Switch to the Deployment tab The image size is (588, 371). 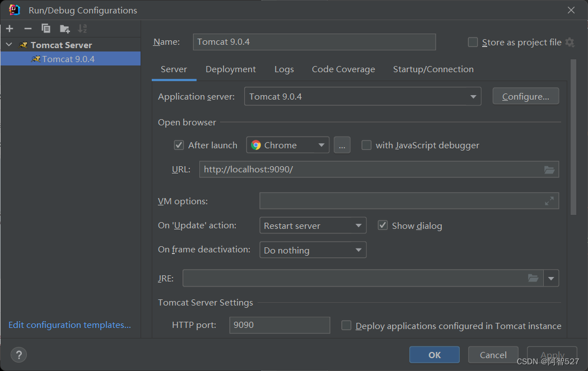pos(231,69)
